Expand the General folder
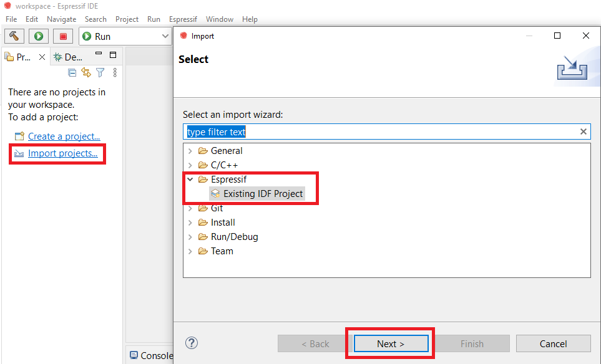This screenshot has height=364, width=601. click(190, 151)
